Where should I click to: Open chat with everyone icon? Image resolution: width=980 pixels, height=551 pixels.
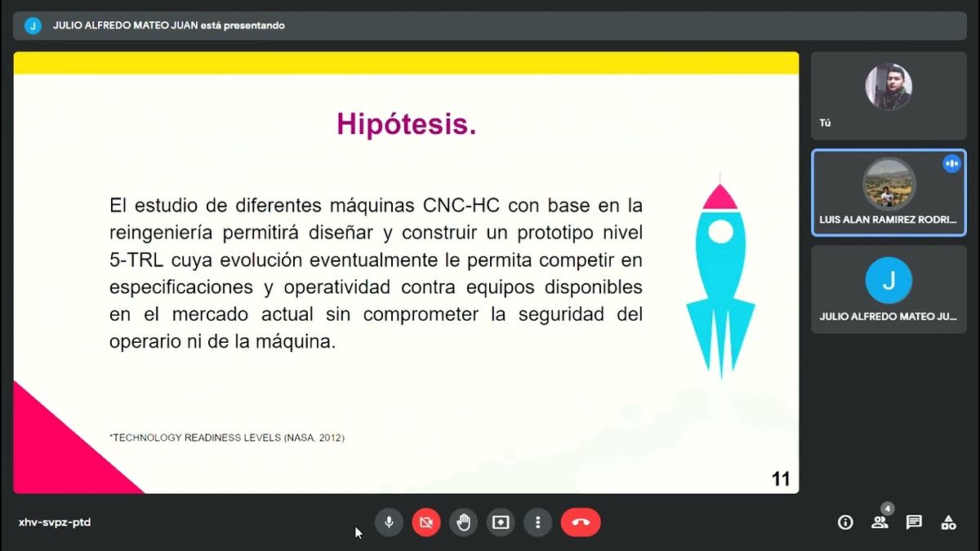tap(914, 522)
